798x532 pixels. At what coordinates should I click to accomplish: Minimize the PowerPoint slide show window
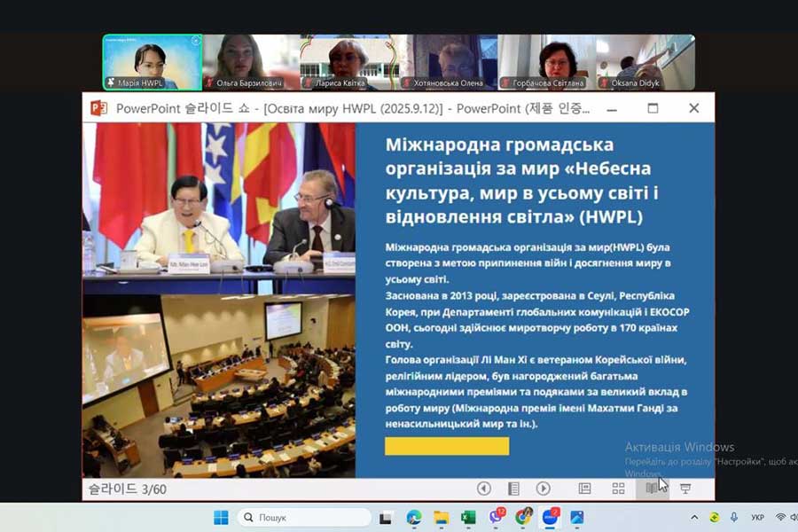point(612,108)
